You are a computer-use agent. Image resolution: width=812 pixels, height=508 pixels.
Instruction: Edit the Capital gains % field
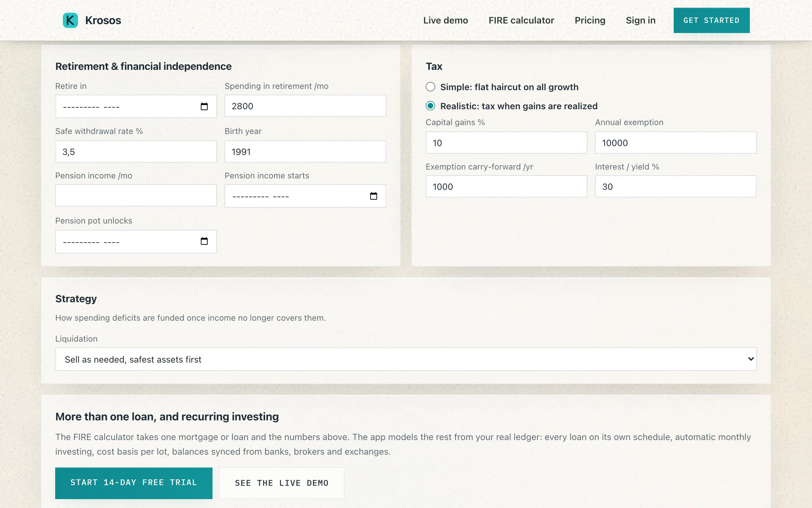pyautogui.click(x=506, y=143)
